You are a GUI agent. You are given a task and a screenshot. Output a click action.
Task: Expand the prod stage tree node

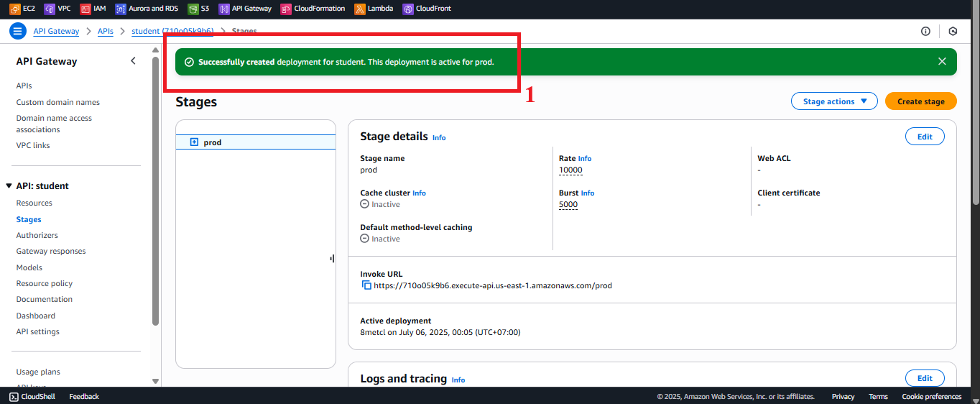coord(194,142)
